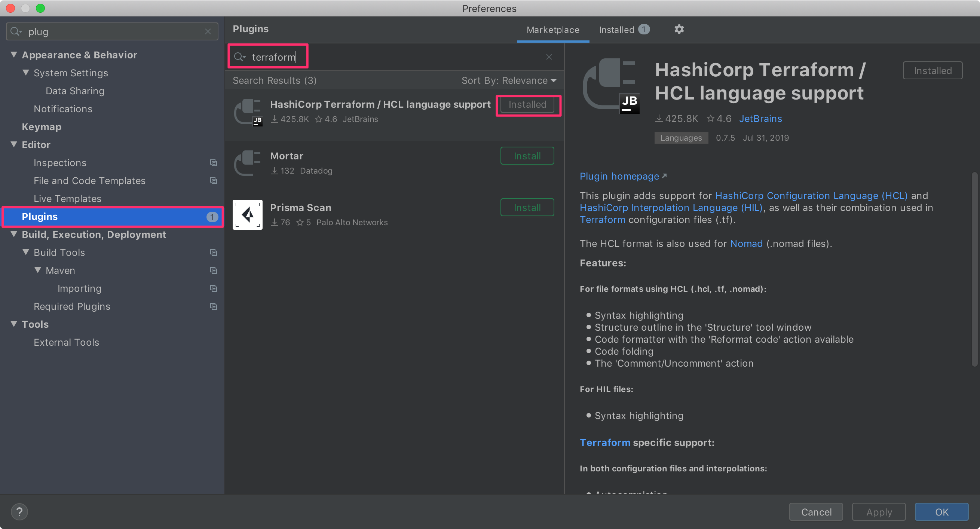Click project-level icon beside Inspections
The image size is (980, 529).
coord(214,163)
